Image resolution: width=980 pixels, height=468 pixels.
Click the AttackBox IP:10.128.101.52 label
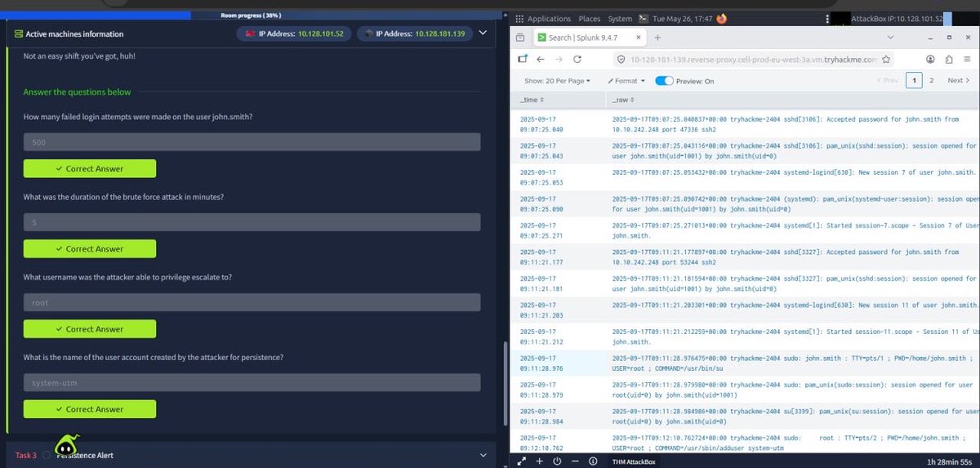[897, 19]
